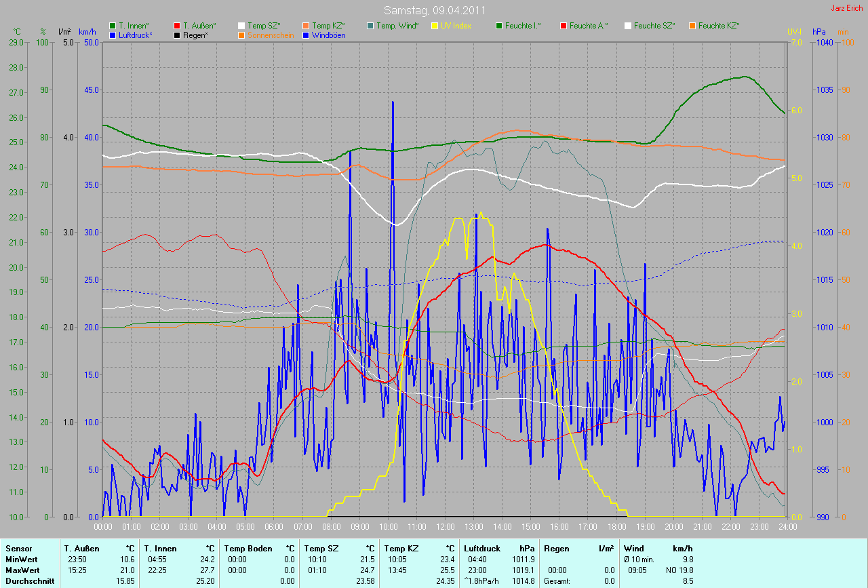Click the '06:00' label on the time axis
The height and width of the screenshot is (588, 868).
[274, 526]
